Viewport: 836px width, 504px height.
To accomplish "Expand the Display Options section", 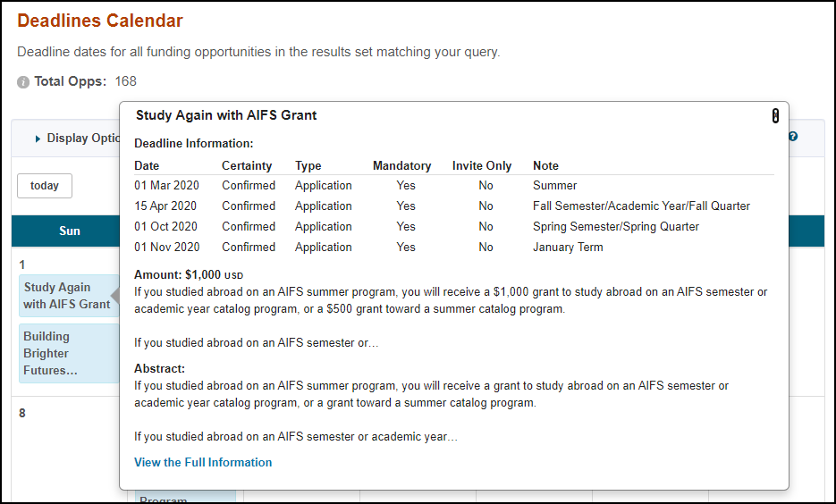I will point(75,139).
